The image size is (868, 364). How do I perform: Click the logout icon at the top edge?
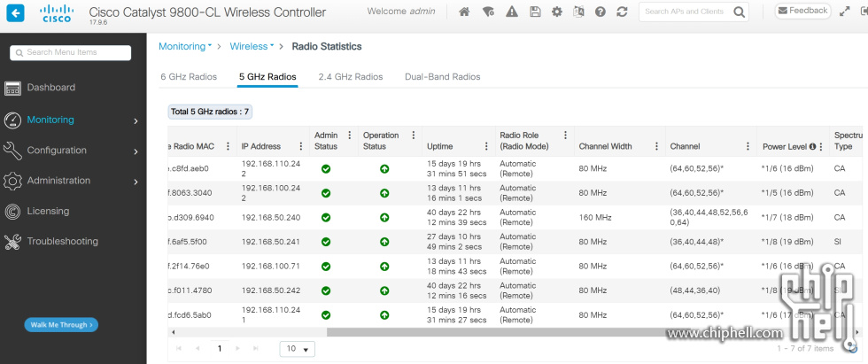(864, 11)
